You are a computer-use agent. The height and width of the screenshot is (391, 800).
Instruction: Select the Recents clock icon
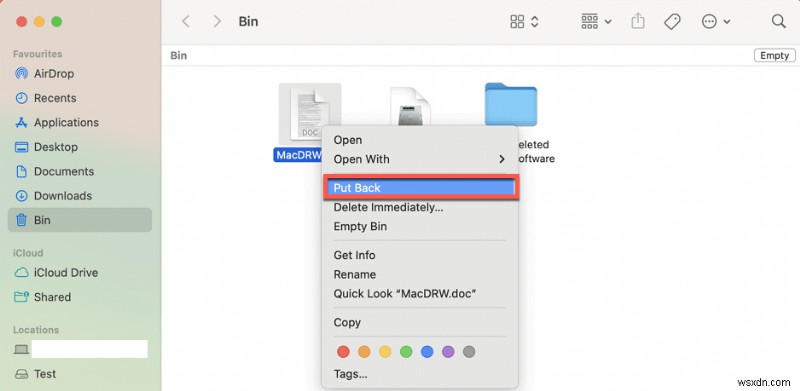[21, 98]
